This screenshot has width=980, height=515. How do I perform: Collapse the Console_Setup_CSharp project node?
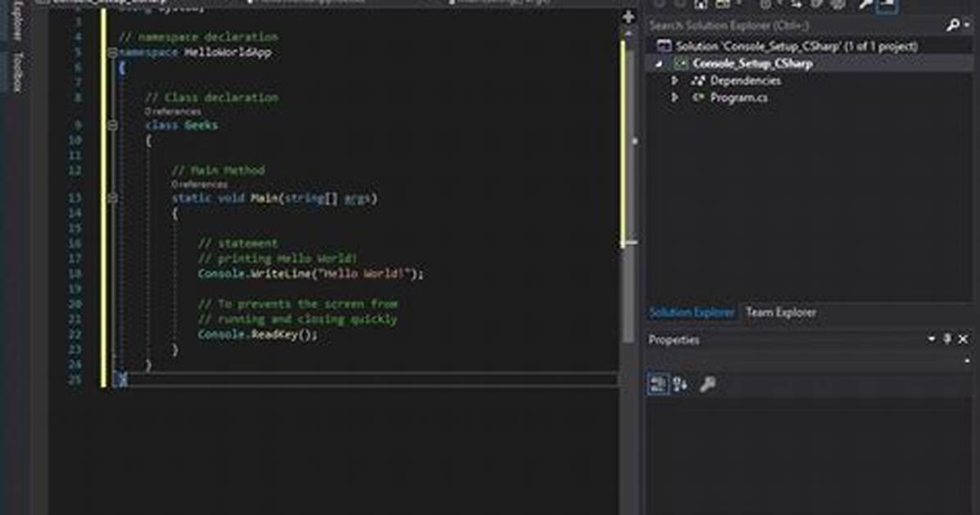tap(659, 63)
